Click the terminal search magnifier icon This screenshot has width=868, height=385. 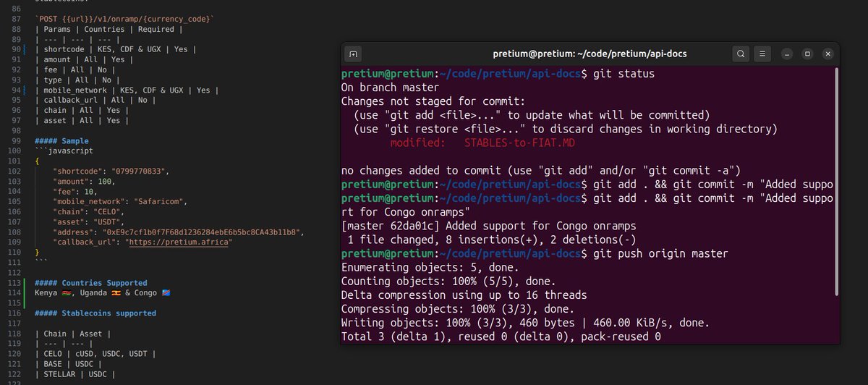click(741, 54)
